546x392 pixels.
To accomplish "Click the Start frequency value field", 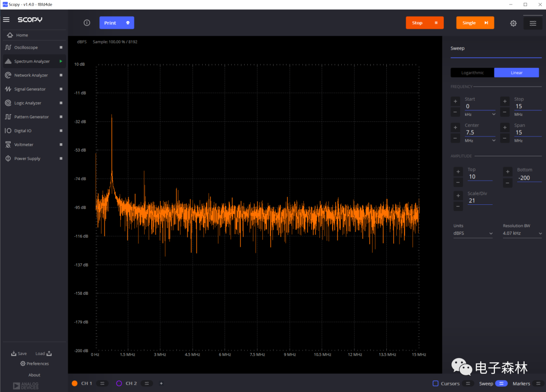I will 479,106.
